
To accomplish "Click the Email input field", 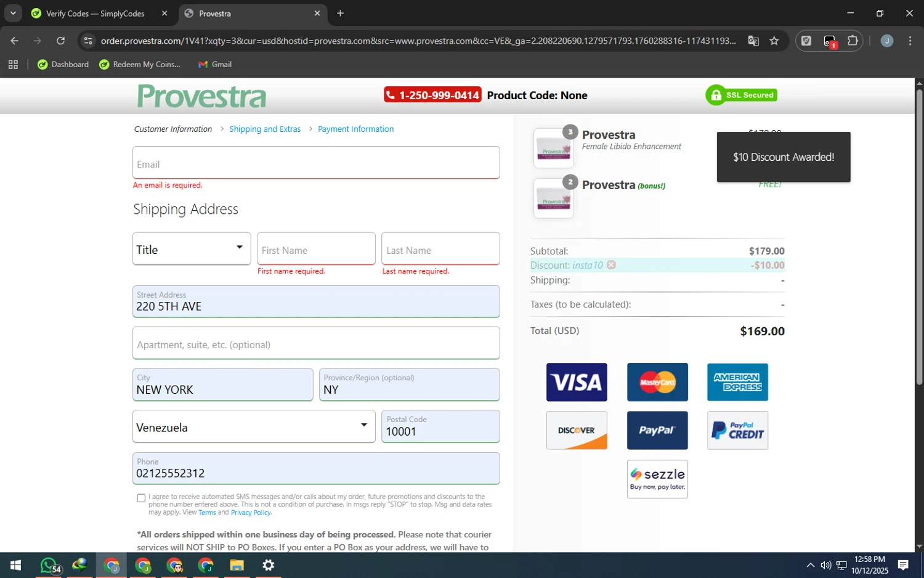I will point(316,163).
